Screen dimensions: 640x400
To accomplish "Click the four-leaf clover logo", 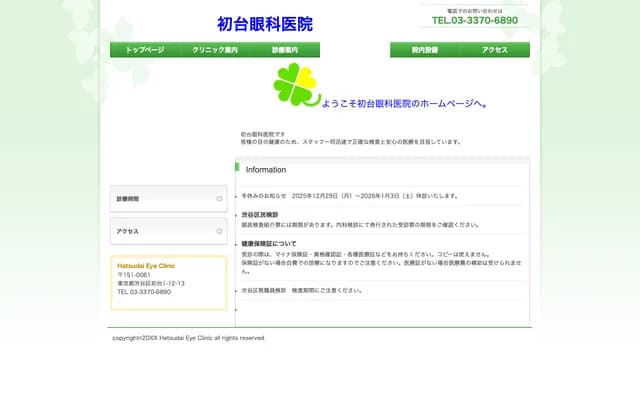I will click(x=295, y=84).
